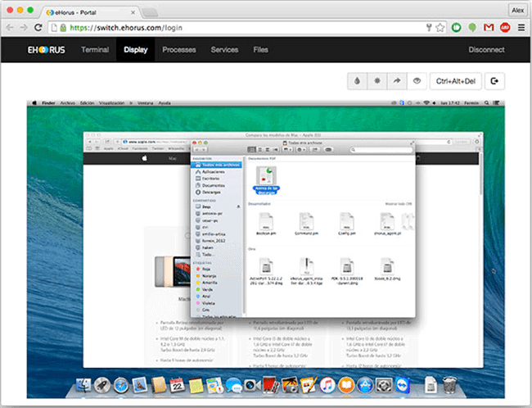Click the edit tags button in Finder toolbar
Screen dimensions: 532x408
tap(328, 149)
